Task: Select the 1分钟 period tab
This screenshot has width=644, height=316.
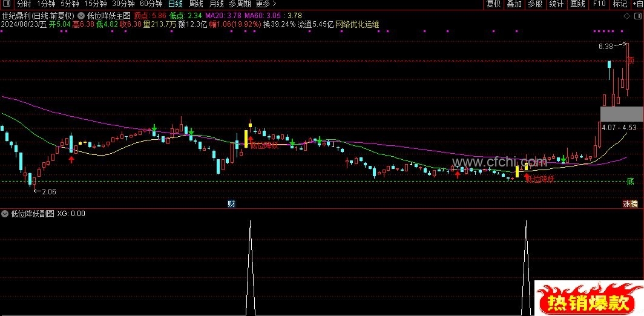Action: coord(46,4)
